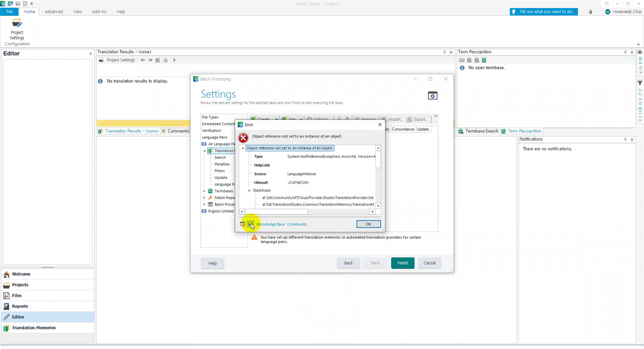Click the Add New Term icon
This screenshot has width=644, height=349.
(x=469, y=60)
